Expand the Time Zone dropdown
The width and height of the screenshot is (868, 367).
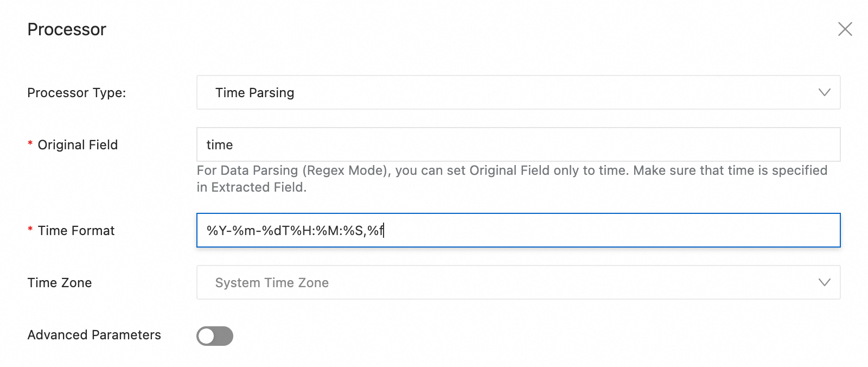click(x=518, y=282)
